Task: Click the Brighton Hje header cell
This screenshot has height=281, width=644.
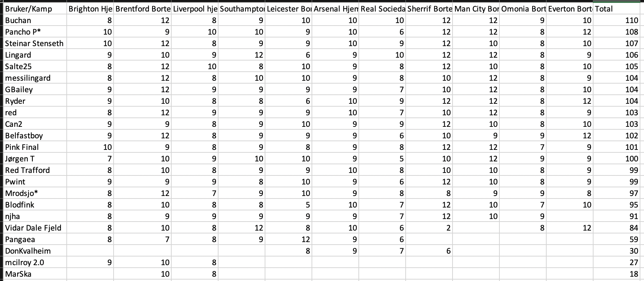Action: click(90, 9)
